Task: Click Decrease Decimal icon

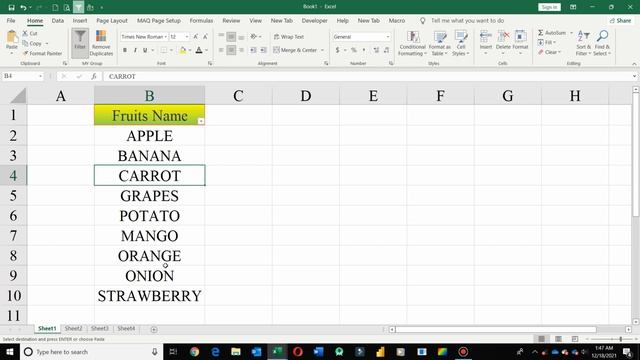Action: pyautogui.click(x=386, y=50)
